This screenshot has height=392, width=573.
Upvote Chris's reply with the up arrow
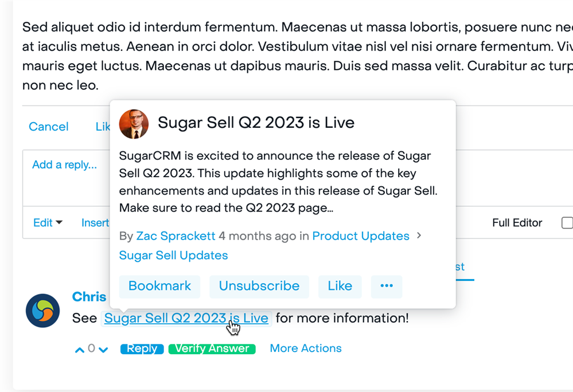(x=80, y=350)
